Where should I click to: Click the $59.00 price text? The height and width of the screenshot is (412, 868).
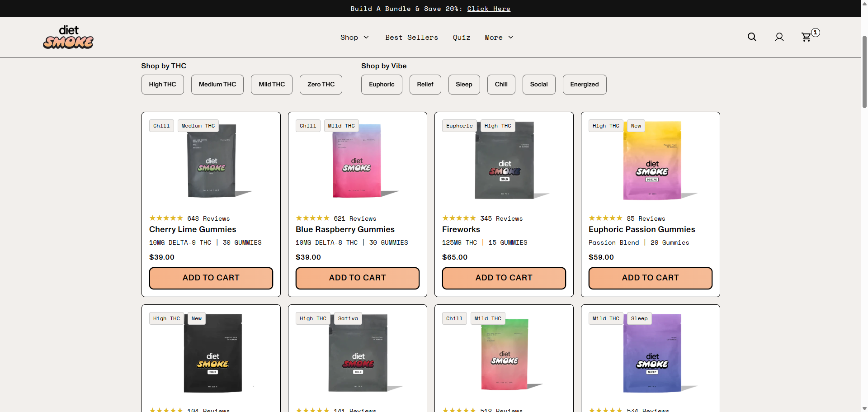point(601,257)
